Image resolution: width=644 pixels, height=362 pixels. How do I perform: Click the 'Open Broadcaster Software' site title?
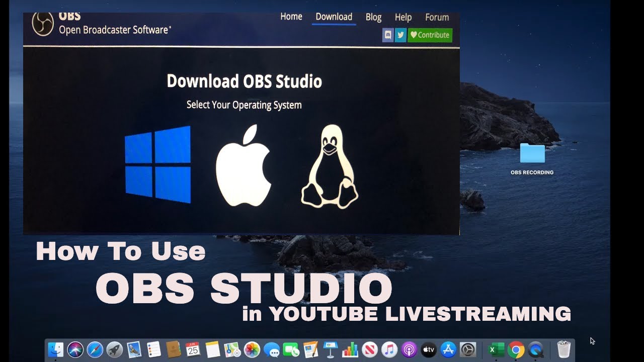(x=114, y=30)
